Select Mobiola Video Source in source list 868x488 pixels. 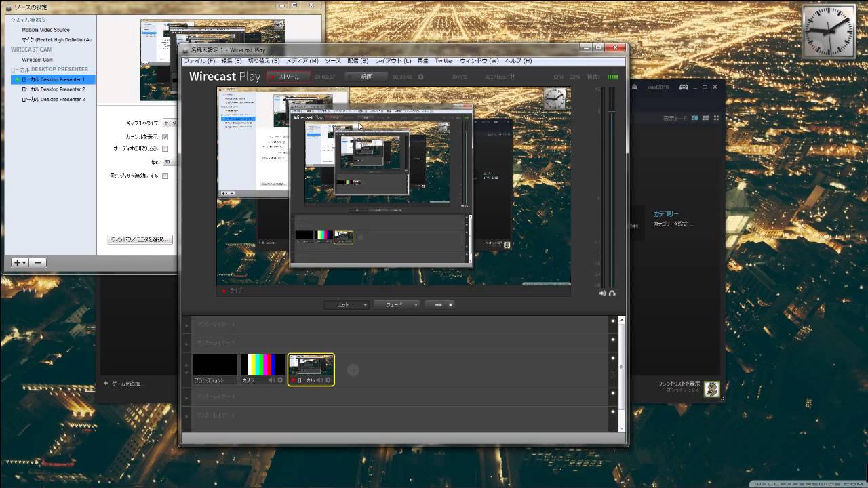[45, 30]
